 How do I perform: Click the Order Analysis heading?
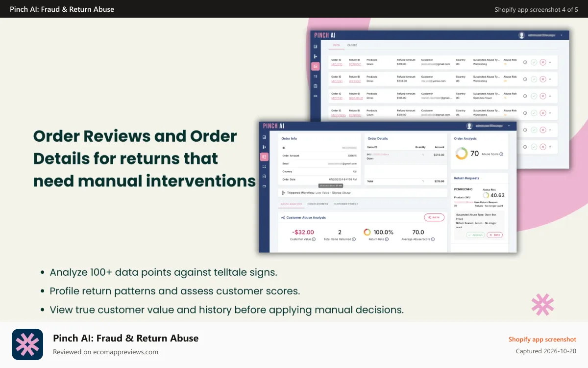pos(465,139)
